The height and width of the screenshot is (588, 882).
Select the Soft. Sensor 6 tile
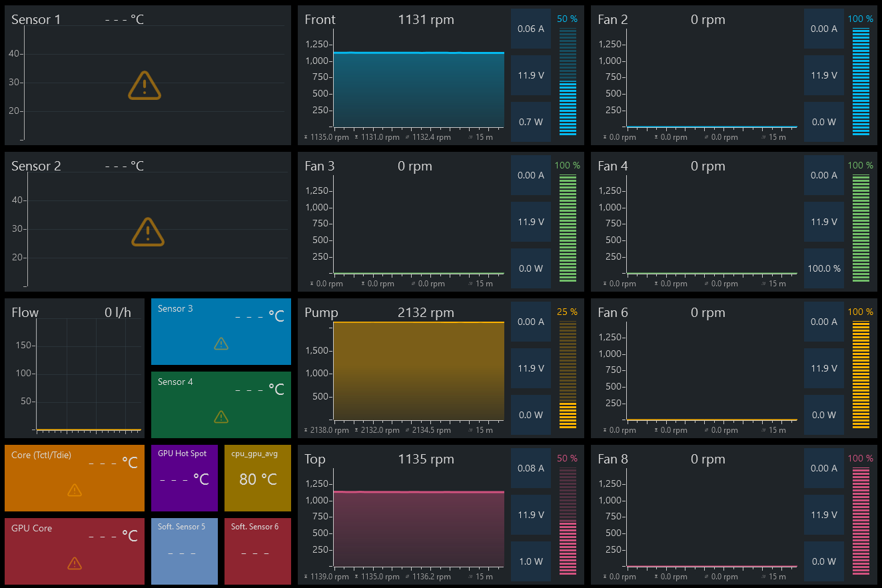coord(258,551)
